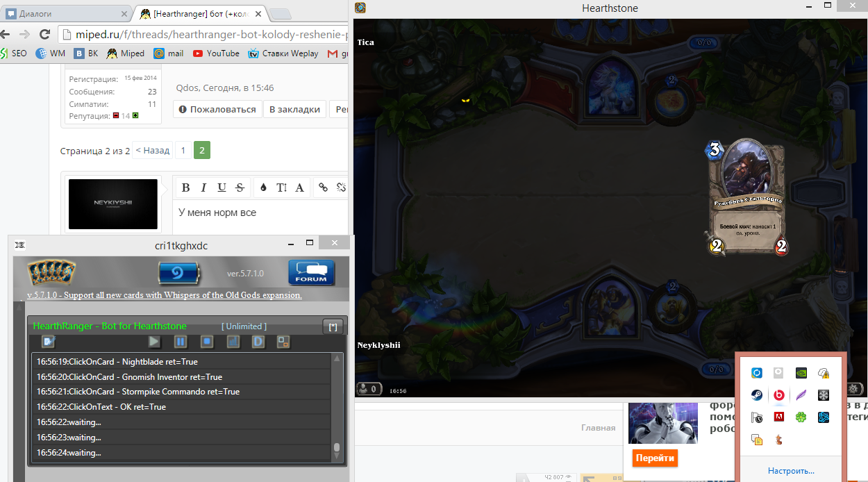Open text color drop icon in editor
Screen dimensions: 868x482
click(x=263, y=187)
